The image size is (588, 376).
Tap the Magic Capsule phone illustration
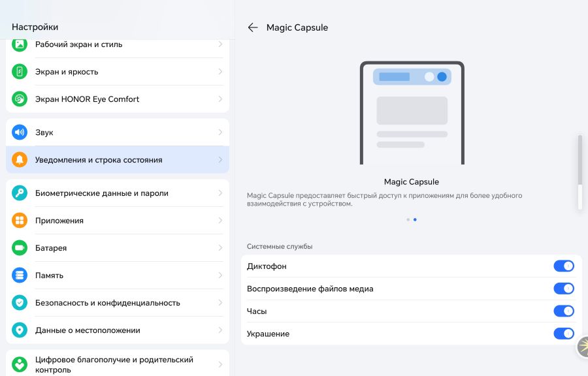click(412, 112)
